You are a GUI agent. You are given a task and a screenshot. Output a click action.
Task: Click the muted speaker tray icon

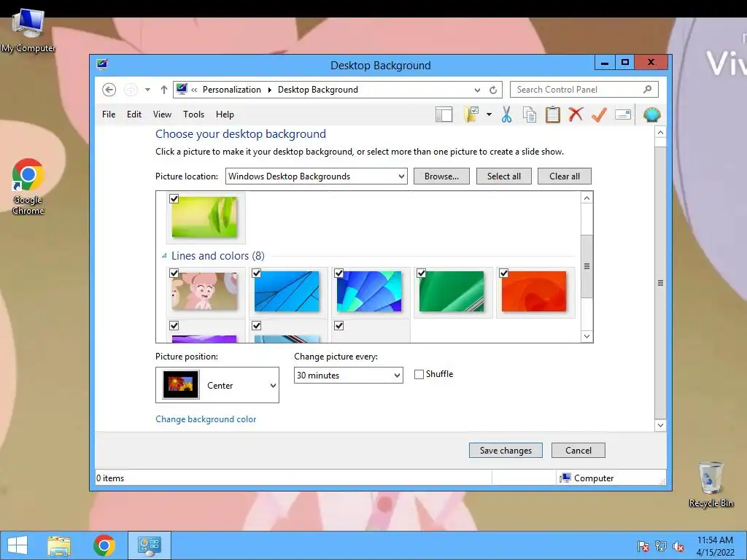click(678, 546)
